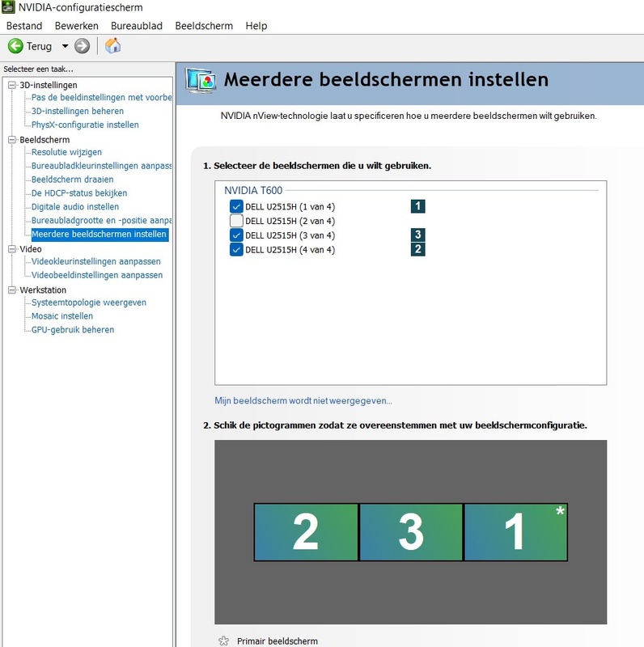The height and width of the screenshot is (647, 644).
Task: Click the grey forward arrow icon
Action: pos(82,46)
